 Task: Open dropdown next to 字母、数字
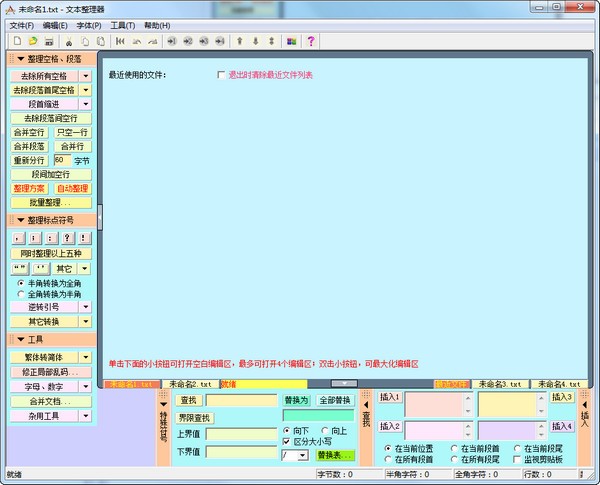pos(86,387)
